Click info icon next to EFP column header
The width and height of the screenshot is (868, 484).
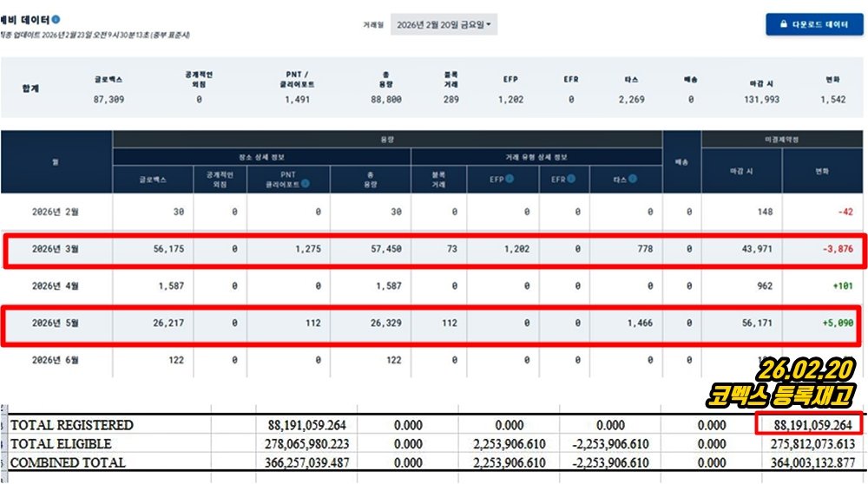(x=509, y=179)
